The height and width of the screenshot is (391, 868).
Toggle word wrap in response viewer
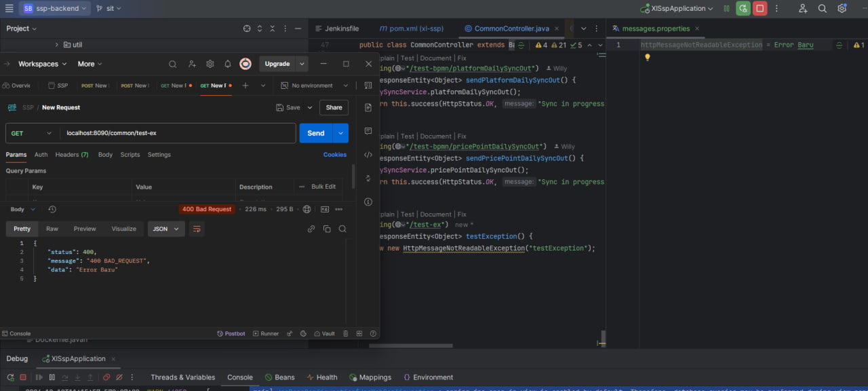[x=197, y=229]
